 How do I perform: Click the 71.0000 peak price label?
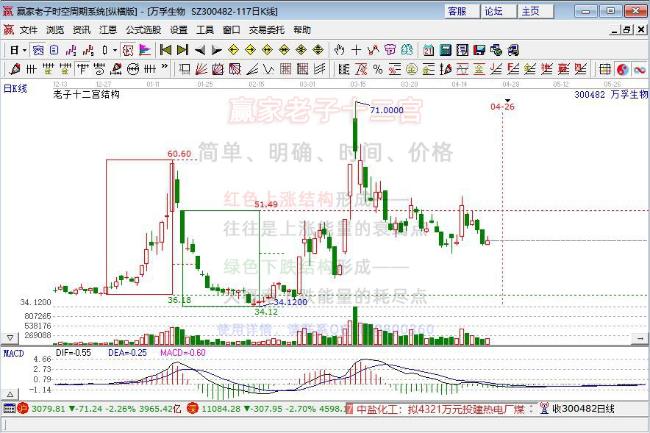(x=386, y=110)
